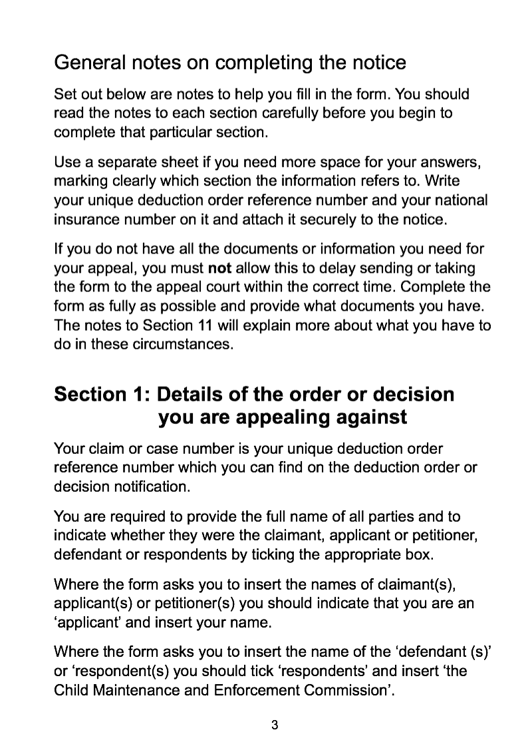Click the paragraph starting "Your claim or case number"
The image size is (532, 756).
pos(265,468)
